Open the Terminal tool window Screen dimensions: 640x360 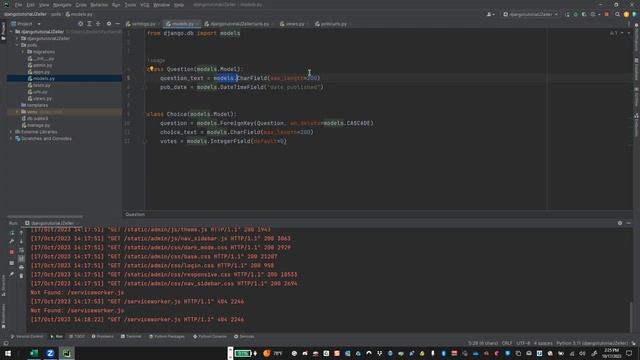point(131,336)
